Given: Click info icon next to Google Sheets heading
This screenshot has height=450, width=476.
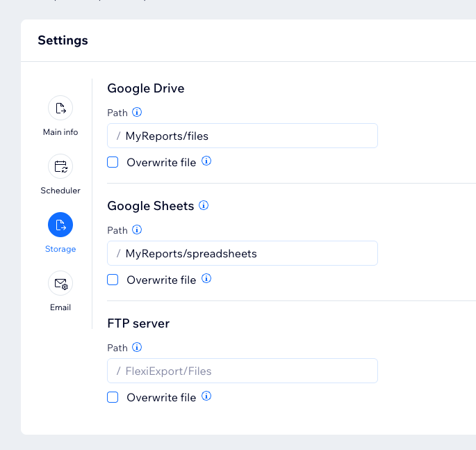Looking at the screenshot, I should (x=204, y=205).
